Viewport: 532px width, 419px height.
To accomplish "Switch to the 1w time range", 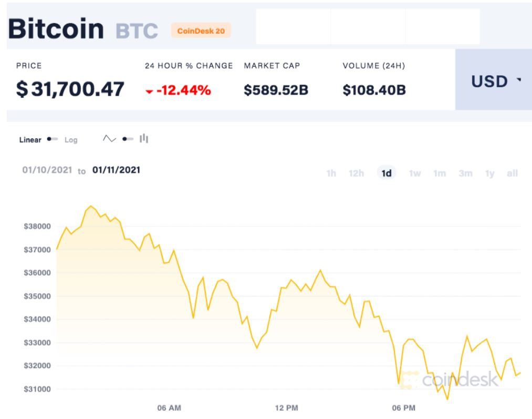I will (x=415, y=173).
